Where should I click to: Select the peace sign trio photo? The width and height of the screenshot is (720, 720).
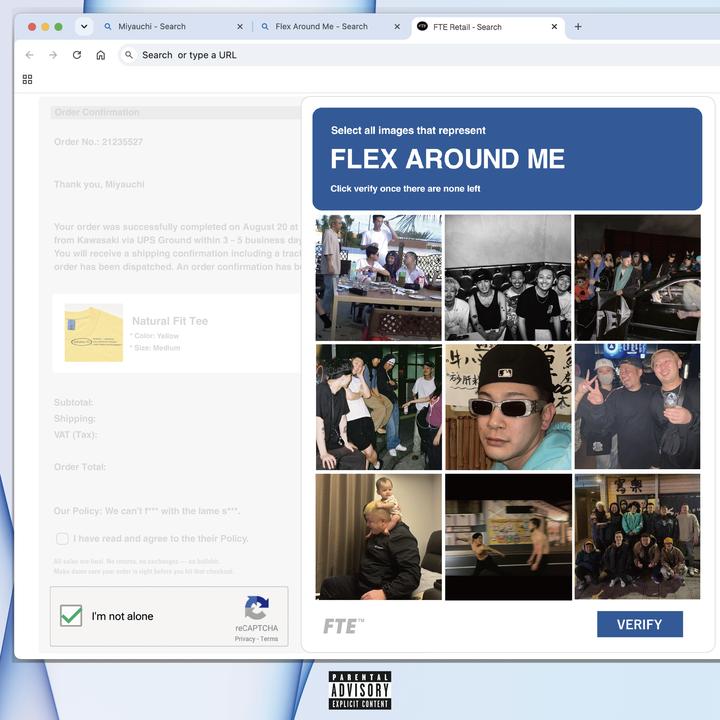click(x=637, y=407)
